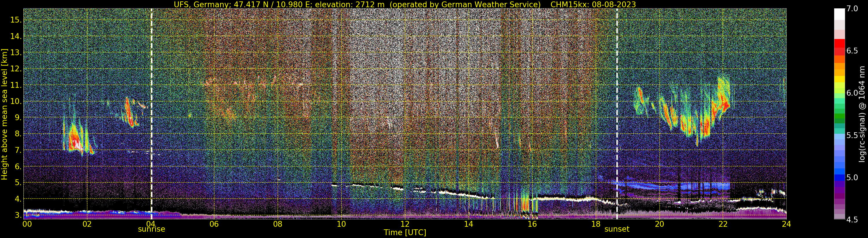Screen dimensions: 868x238
Task: Click the time axis tick '08'
Action: pos(278,224)
